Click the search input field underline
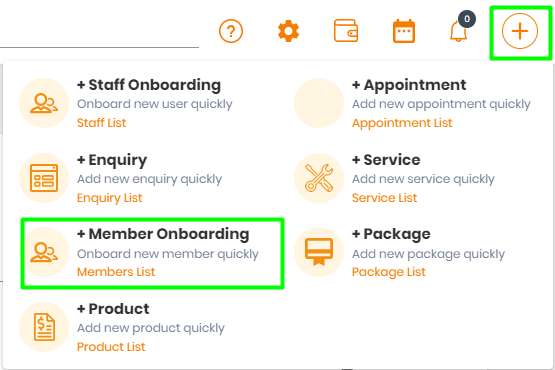 pos(99,47)
